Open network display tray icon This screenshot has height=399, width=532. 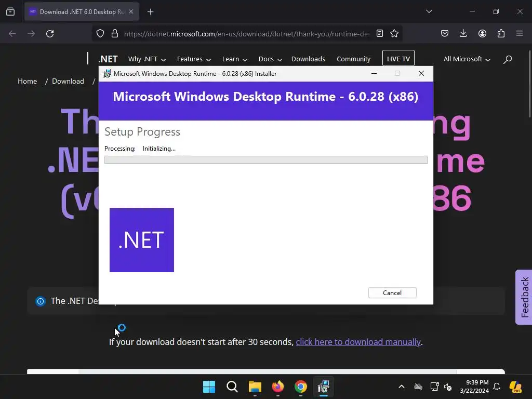[434, 387]
